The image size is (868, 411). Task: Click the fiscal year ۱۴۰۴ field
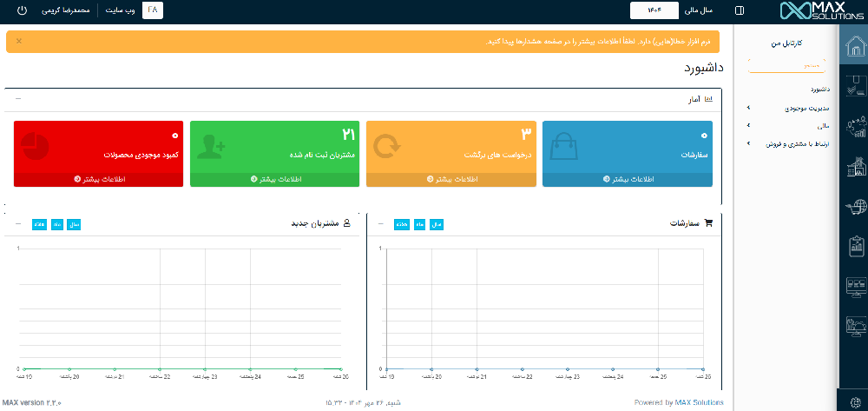click(x=654, y=11)
